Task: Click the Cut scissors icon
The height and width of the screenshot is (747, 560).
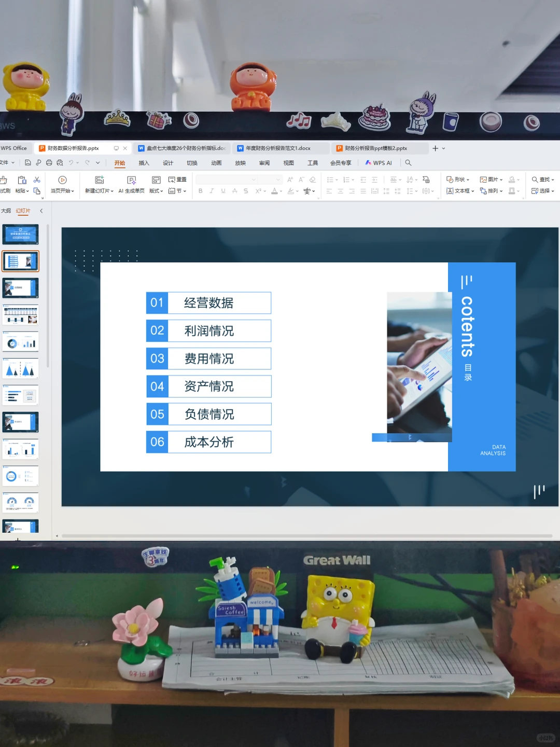Action: (37, 179)
